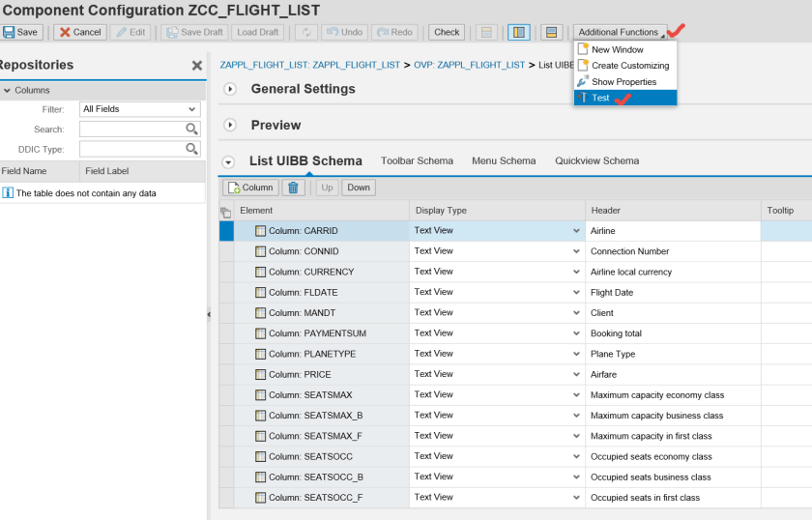This screenshot has width=812, height=520.
Task: Select the row marker for Column: CARRID
Action: coord(226,231)
